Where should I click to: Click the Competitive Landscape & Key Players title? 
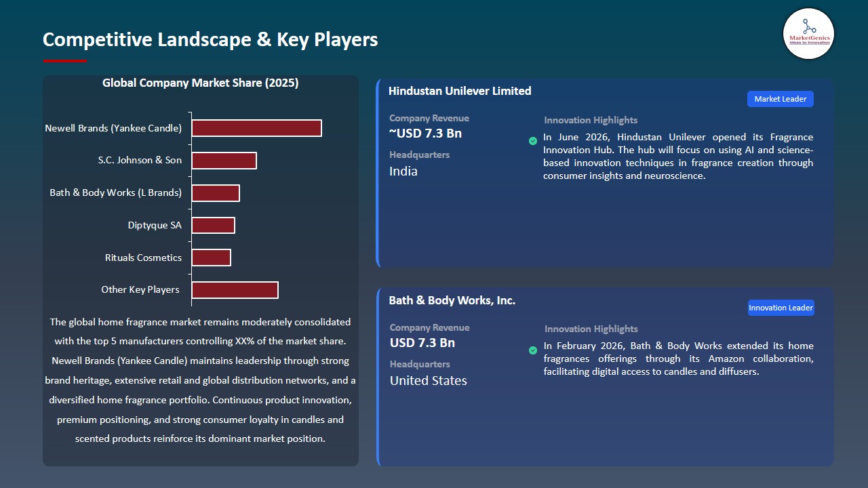point(210,39)
